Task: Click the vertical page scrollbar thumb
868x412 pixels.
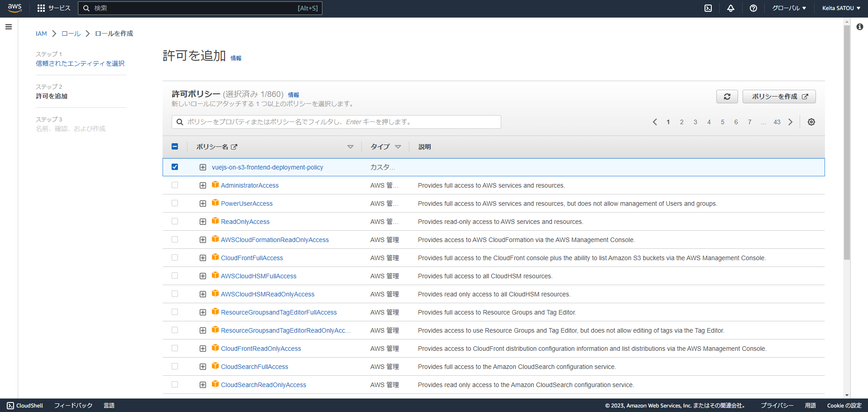Action: (847, 142)
